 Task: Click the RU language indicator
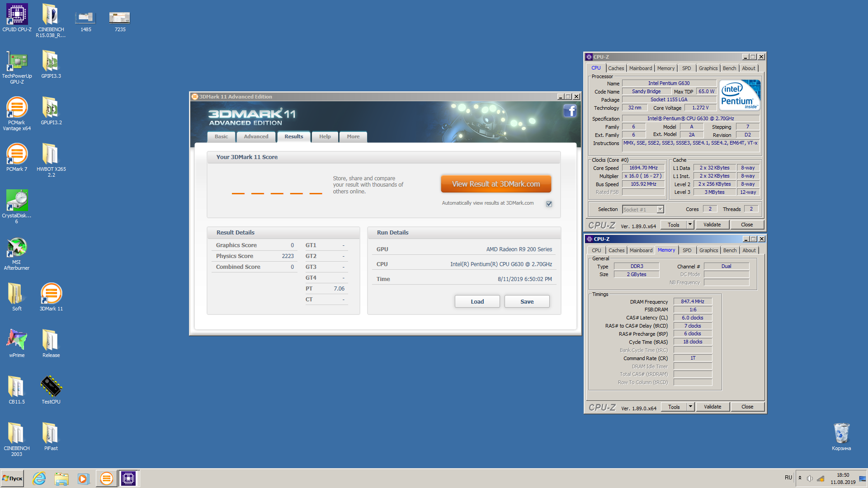click(x=788, y=478)
